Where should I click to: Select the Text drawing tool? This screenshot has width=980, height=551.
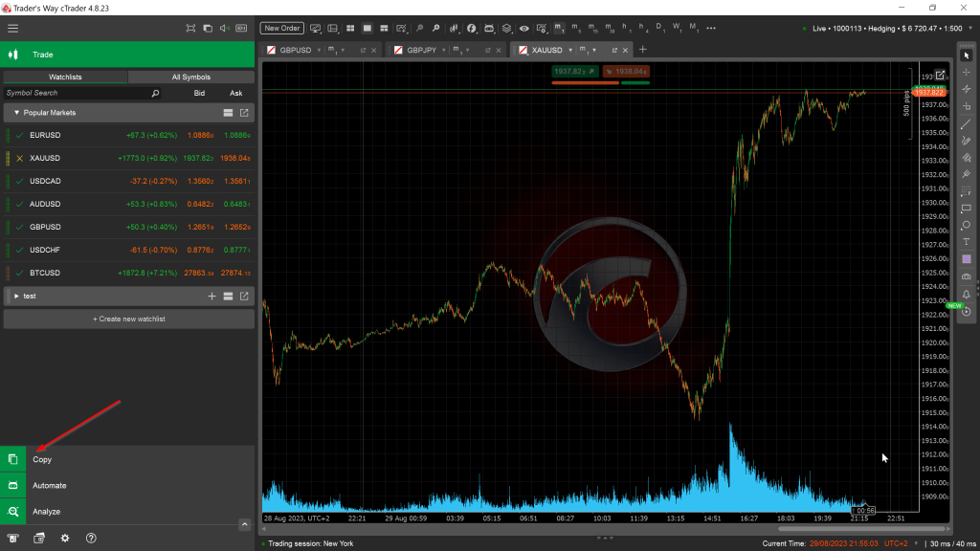[x=966, y=242]
